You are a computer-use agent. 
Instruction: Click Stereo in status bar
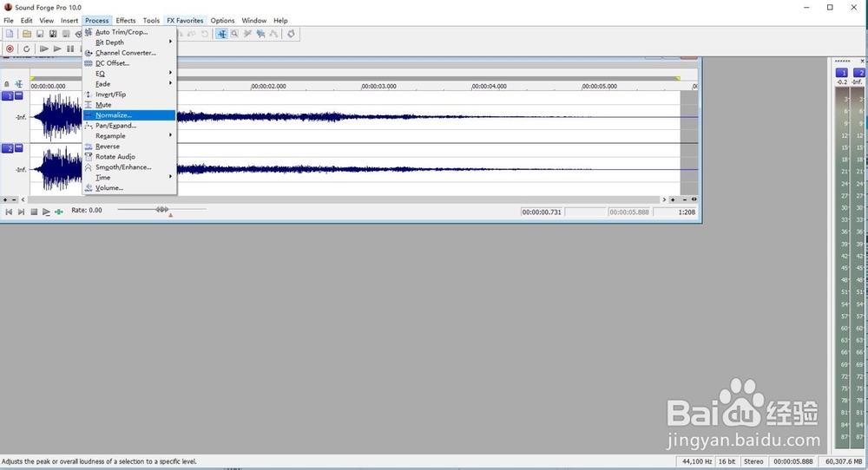pyautogui.click(x=753, y=461)
